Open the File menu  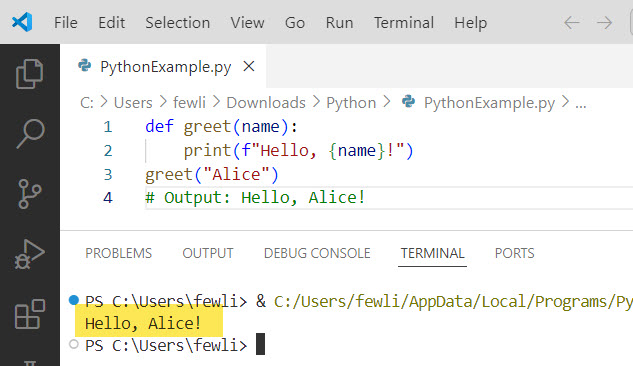(x=66, y=23)
